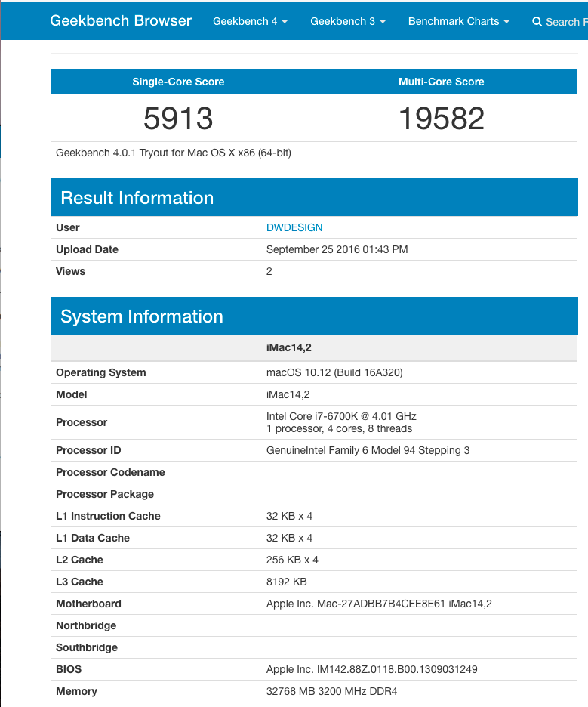The height and width of the screenshot is (707, 588).
Task: Select the upload date September 25 2016
Action: pos(337,249)
